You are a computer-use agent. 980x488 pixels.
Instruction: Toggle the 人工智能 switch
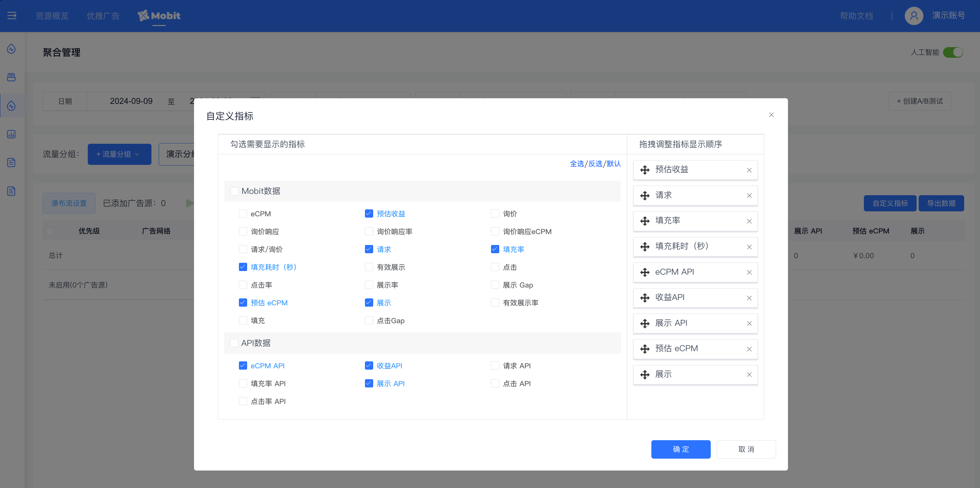tap(953, 52)
